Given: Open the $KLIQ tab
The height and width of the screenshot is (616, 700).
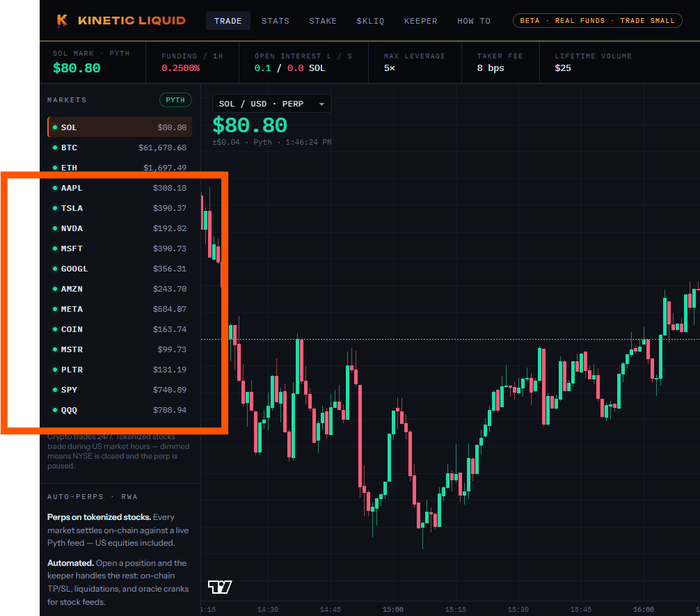Looking at the screenshot, I should (371, 21).
